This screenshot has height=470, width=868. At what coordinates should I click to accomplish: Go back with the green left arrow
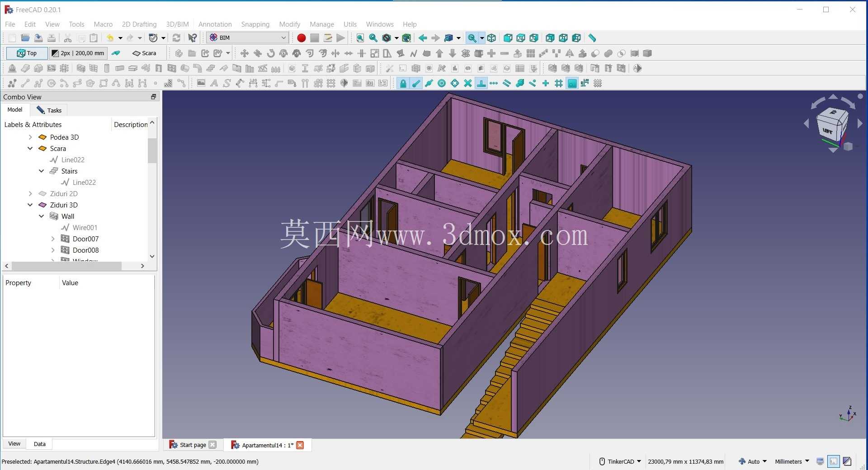click(x=422, y=38)
